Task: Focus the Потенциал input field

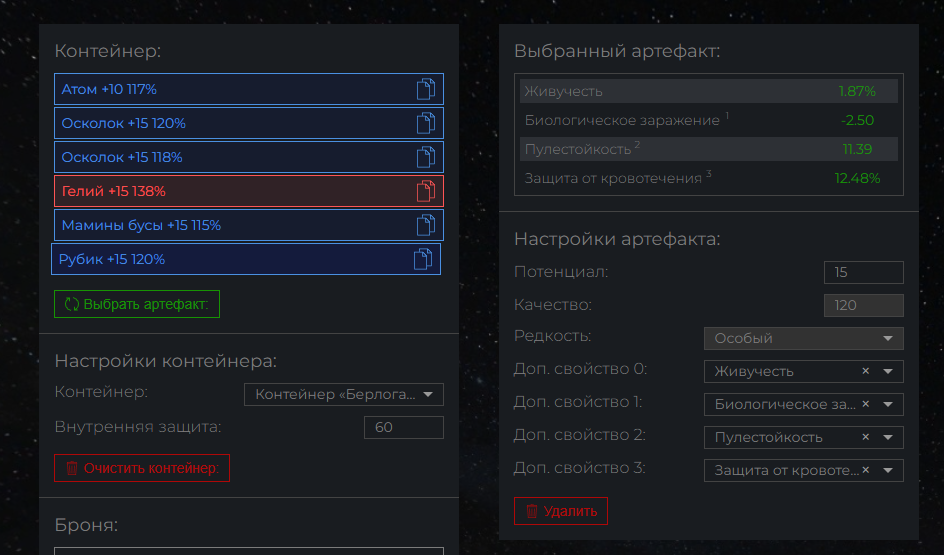Action: pyautogui.click(x=863, y=272)
